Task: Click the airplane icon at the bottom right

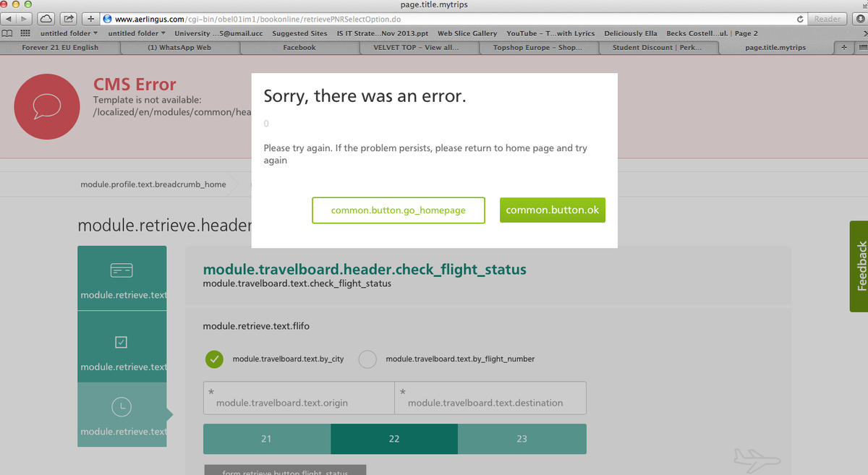Action: click(757, 459)
